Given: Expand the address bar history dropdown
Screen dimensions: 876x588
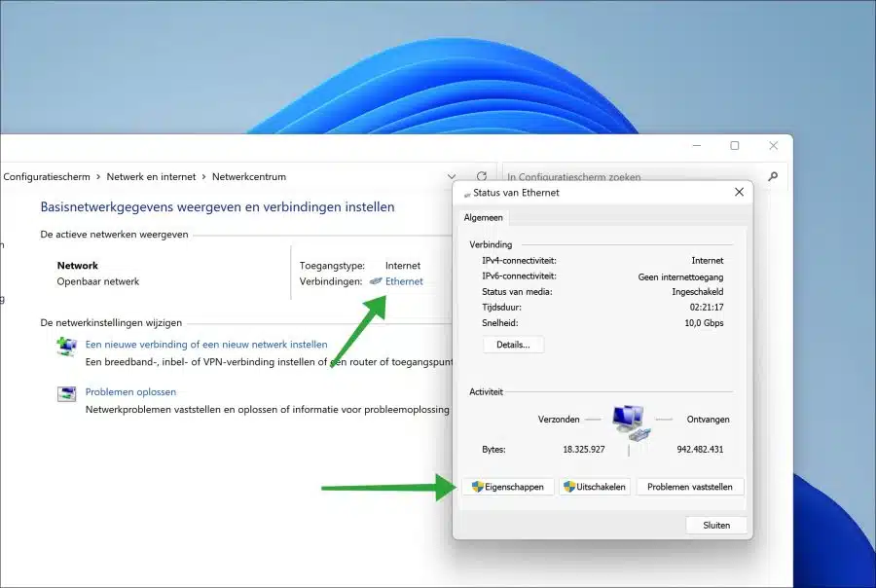Looking at the screenshot, I should (452, 176).
